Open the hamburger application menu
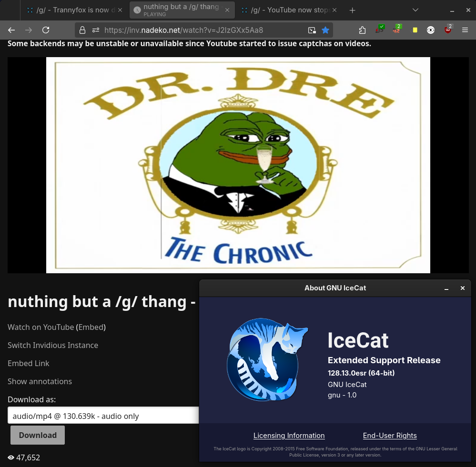This screenshot has height=467, width=476. click(x=465, y=30)
